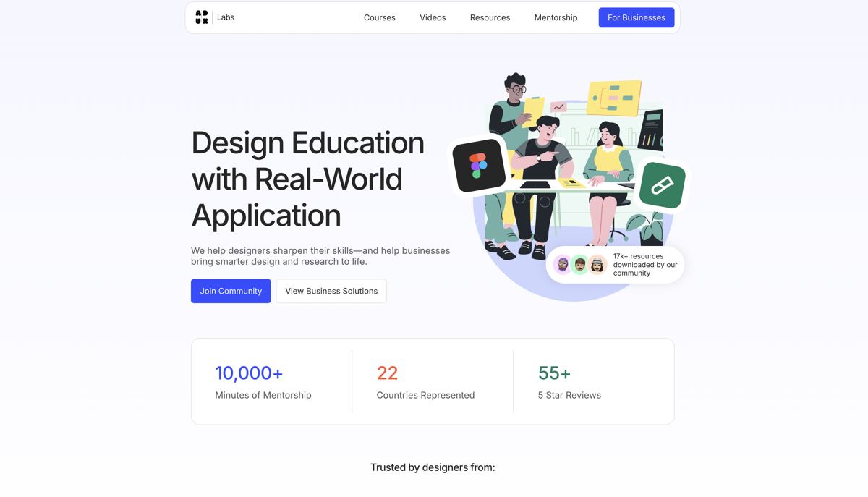This screenshot has height=497, width=868.
Task: Click 'Design Education with Real-World Application' heading
Action: (x=307, y=179)
